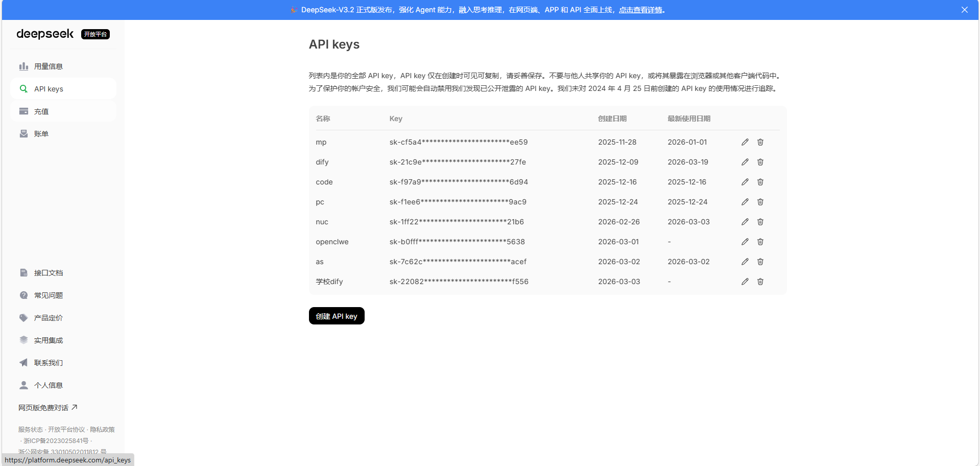
Task: Open 接口文档 from the sidebar
Action: click(48, 273)
